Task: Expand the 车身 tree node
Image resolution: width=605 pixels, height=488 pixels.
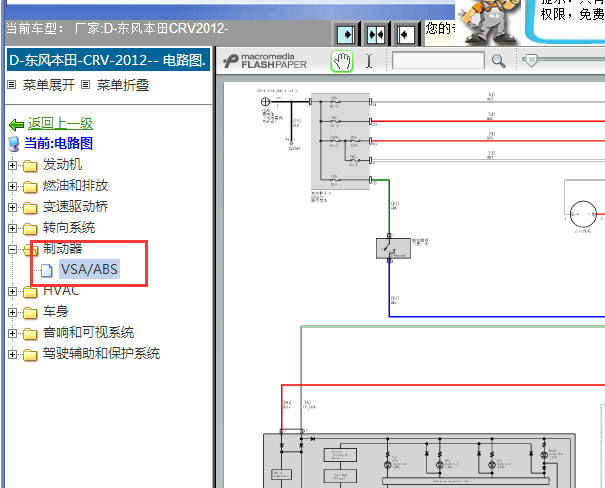Action: point(12,312)
